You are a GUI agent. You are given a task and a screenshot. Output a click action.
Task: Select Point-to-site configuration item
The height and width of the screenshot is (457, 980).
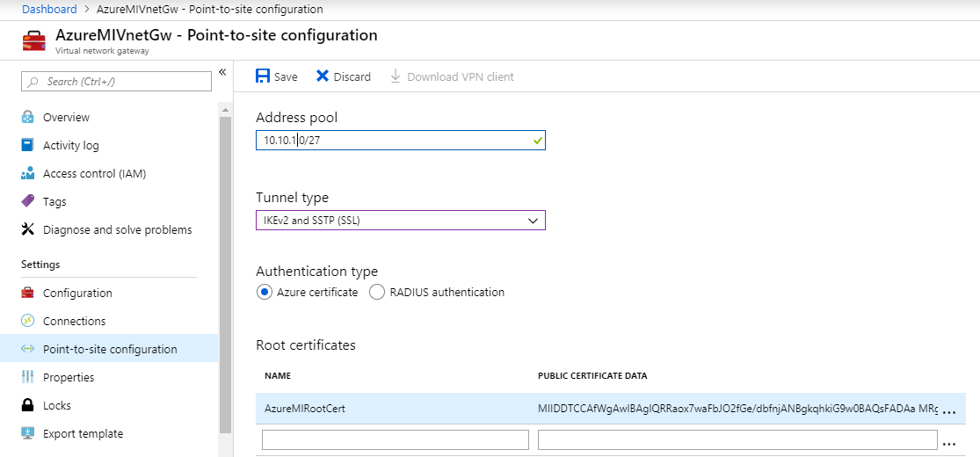110,349
